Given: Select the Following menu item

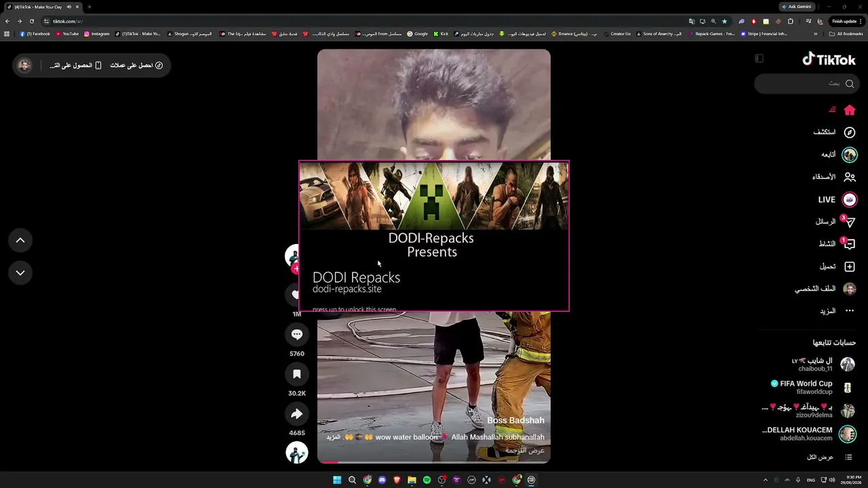Looking at the screenshot, I should tap(840, 155).
